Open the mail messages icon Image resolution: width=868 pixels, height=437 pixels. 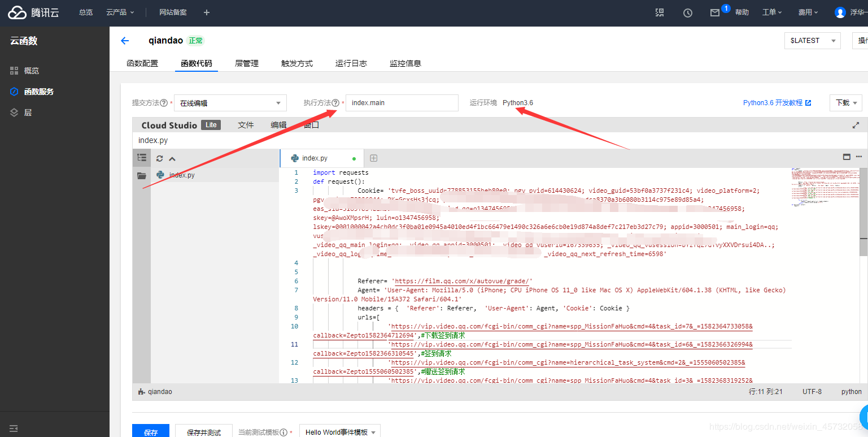(715, 12)
